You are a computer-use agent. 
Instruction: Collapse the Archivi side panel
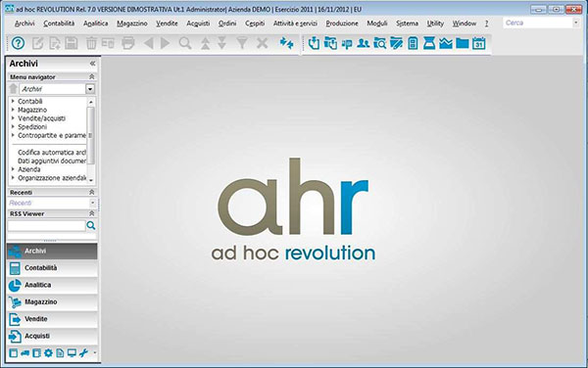(x=93, y=64)
